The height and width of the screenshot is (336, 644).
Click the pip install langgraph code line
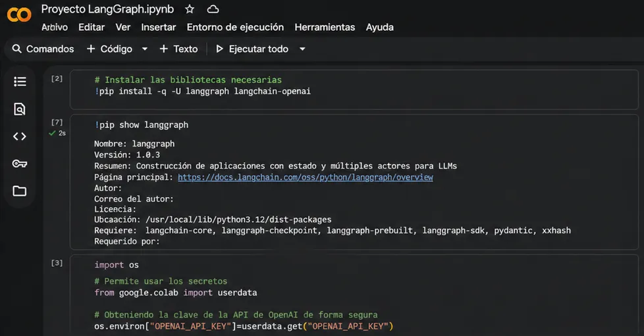tap(202, 91)
